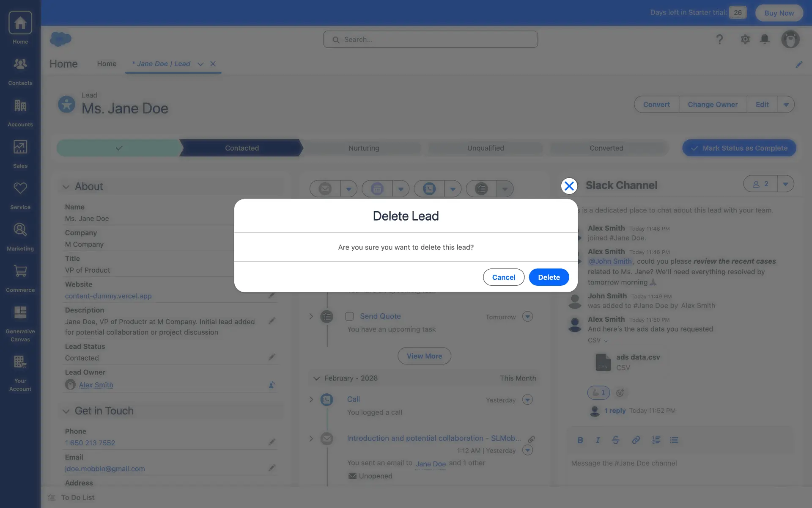Select the Nurturing stage in the path
Image resolution: width=812 pixels, height=508 pixels.
(363, 148)
